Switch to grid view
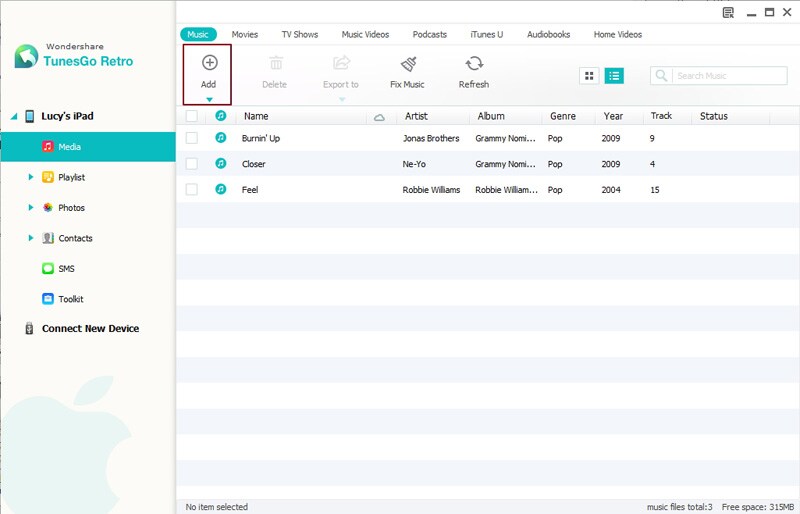Screen dimensions: 800x514 coord(589,76)
